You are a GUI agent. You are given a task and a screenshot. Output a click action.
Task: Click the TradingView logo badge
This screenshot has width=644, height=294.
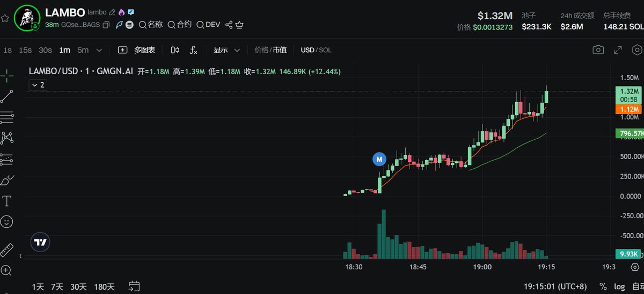coord(40,242)
